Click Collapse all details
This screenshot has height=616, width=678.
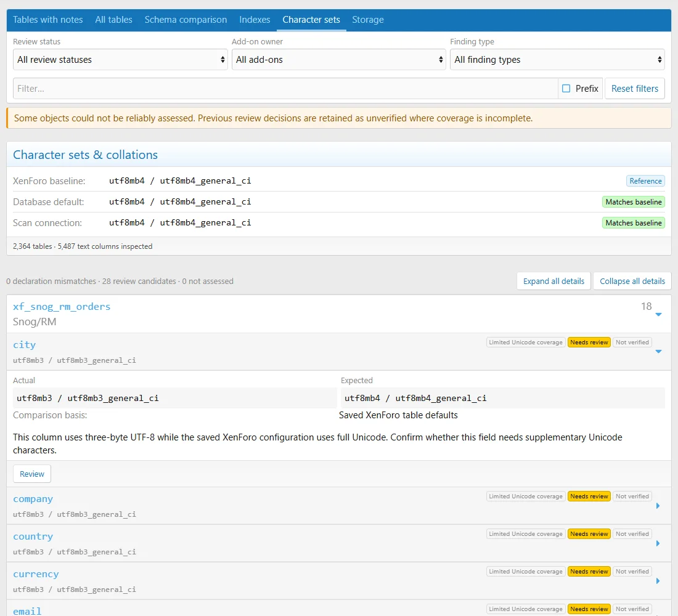tap(632, 282)
